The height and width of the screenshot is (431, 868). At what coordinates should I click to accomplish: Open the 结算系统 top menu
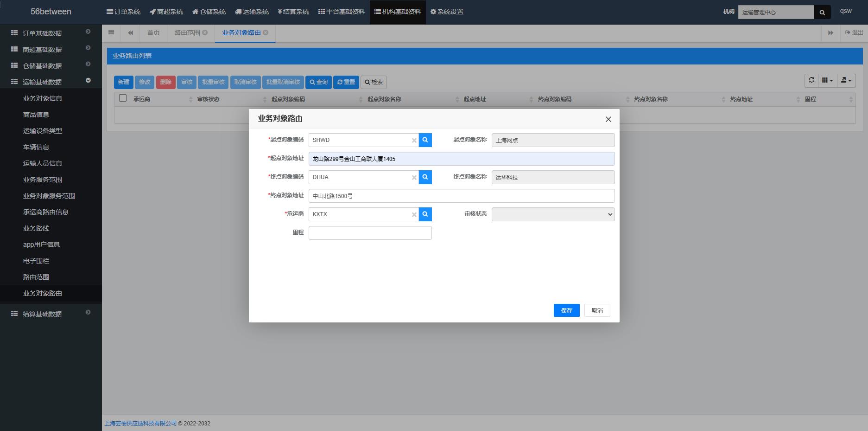pos(293,12)
